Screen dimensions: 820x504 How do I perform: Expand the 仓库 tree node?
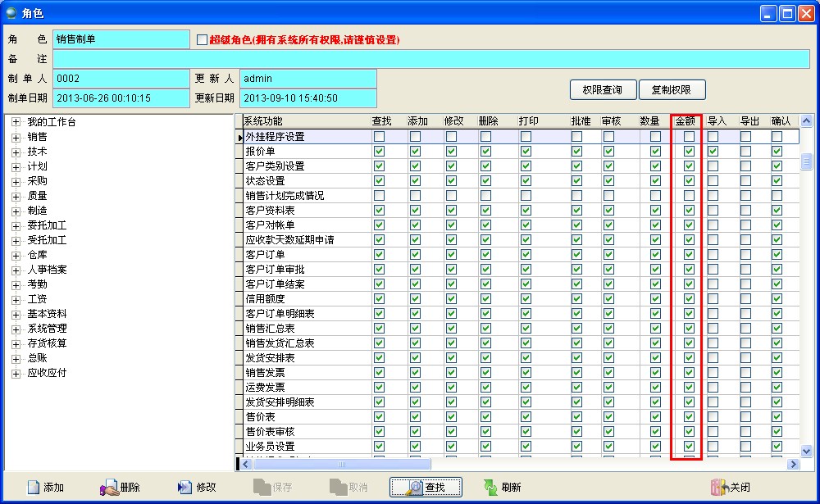(x=16, y=255)
